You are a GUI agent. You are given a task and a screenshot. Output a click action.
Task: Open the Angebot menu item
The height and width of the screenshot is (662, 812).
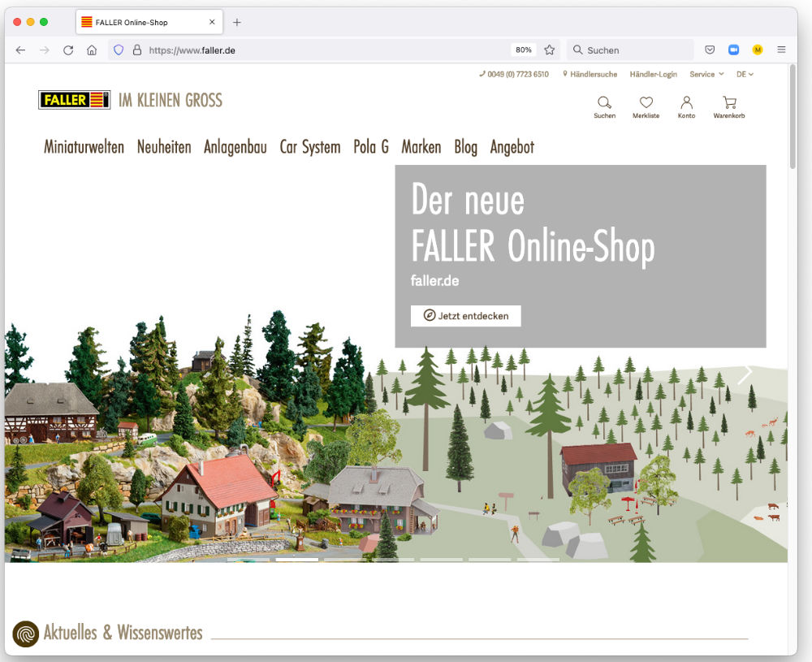[x=512, y=147]
